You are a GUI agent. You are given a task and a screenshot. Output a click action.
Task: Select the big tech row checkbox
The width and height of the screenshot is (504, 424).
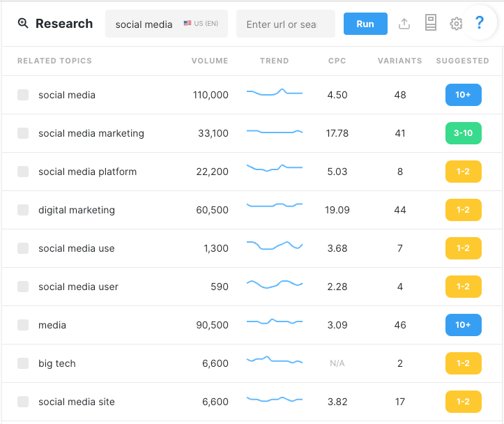point(23,363)
